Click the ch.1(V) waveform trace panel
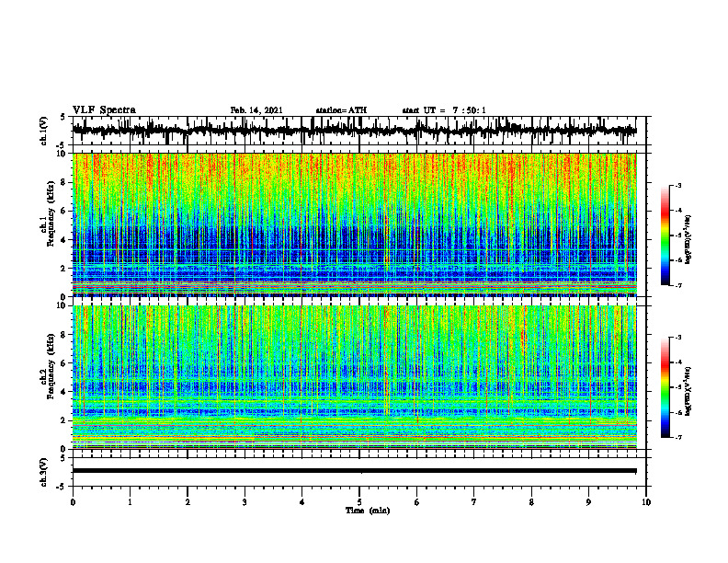 358,131
